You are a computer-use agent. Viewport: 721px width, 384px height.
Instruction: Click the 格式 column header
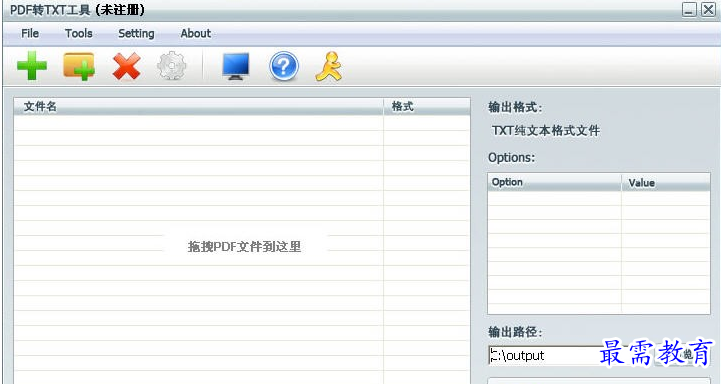[427, 106]
